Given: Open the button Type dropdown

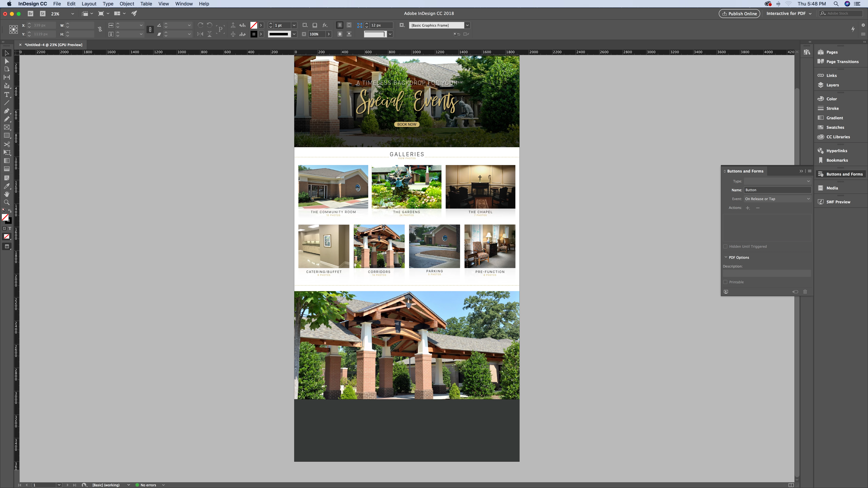Looking at the screenshot, I should (777, 181).
